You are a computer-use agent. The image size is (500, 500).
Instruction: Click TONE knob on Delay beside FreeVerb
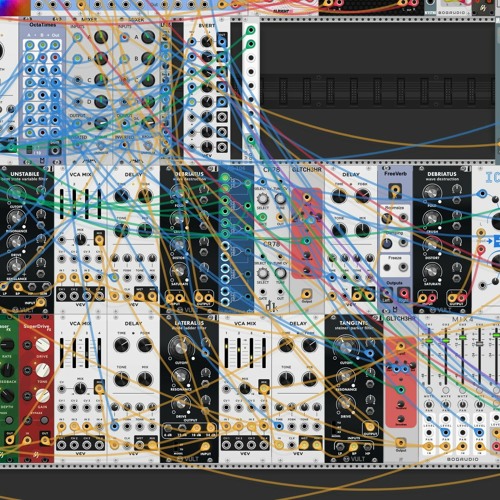click(339, 230)
